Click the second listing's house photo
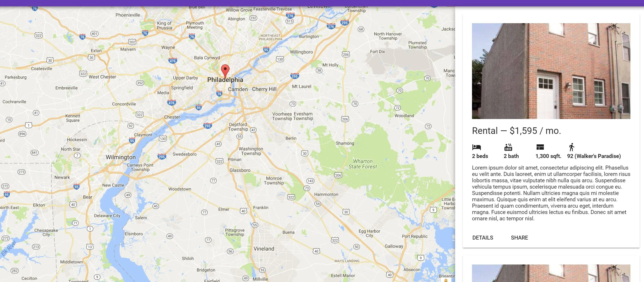Image resolution: width=644 pixels, height=282 pixels. click(551, 273)
